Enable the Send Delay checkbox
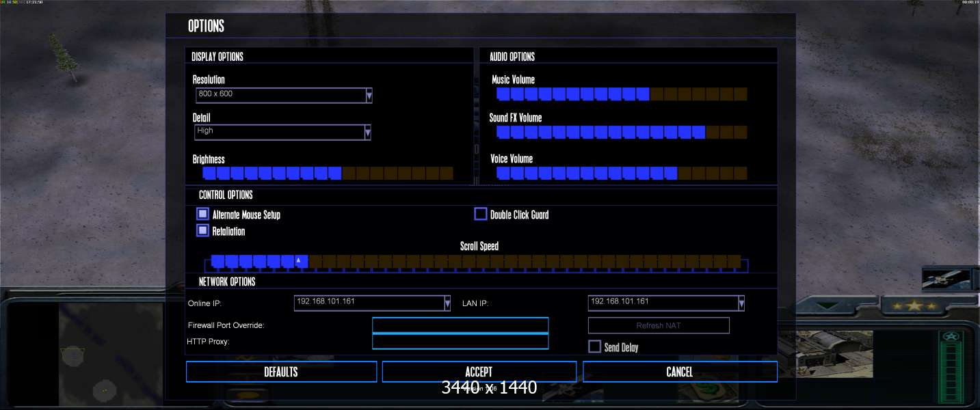 [594, 346]
